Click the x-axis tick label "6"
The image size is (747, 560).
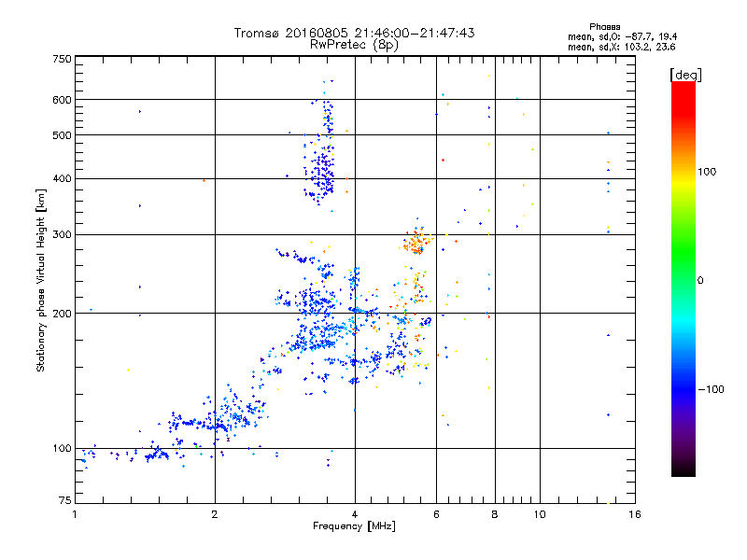436,514
